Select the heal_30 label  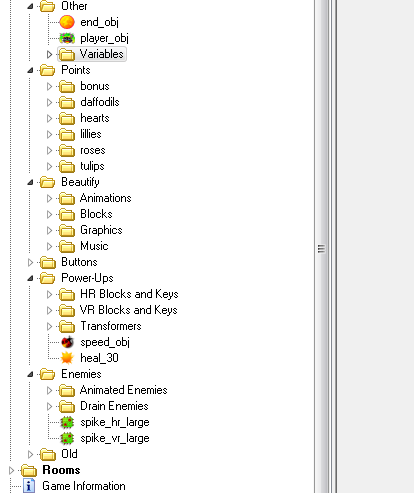[99, 358]
